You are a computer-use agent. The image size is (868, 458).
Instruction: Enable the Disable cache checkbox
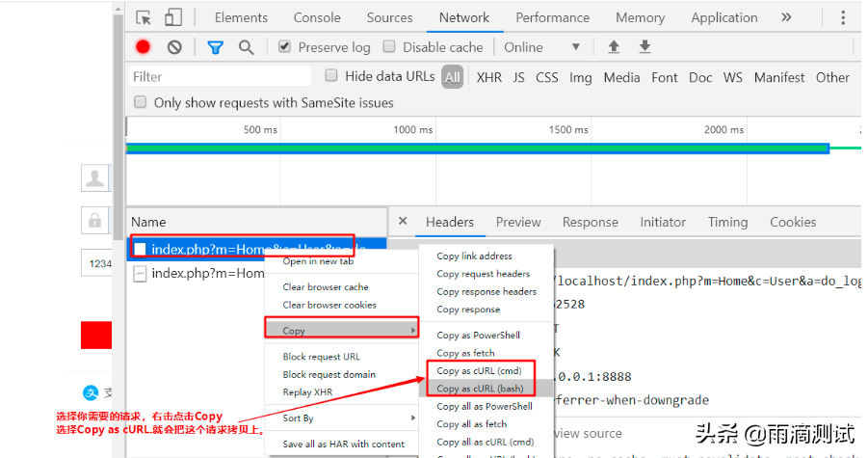click(389, 47)
